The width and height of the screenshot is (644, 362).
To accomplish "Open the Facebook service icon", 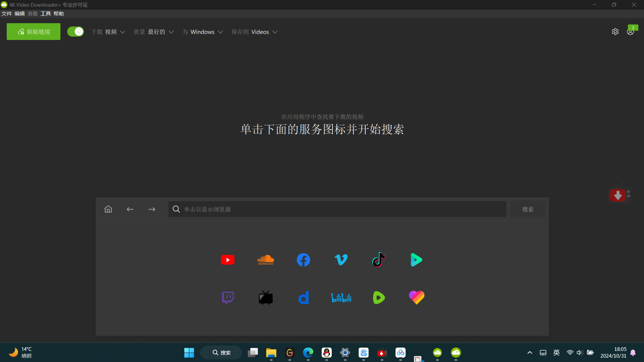I will point(304,260).
